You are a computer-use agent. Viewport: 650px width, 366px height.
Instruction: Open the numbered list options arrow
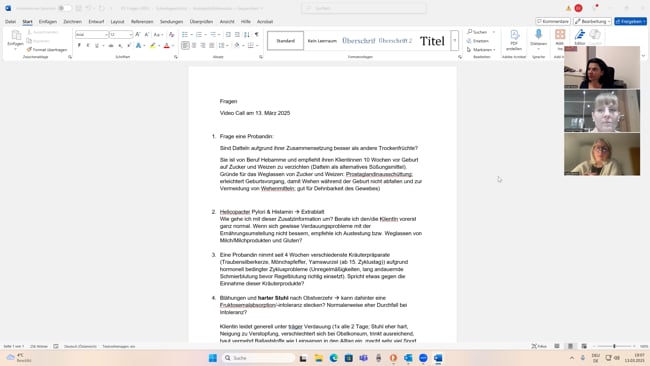pyautogui.click(x=206, y=34)
